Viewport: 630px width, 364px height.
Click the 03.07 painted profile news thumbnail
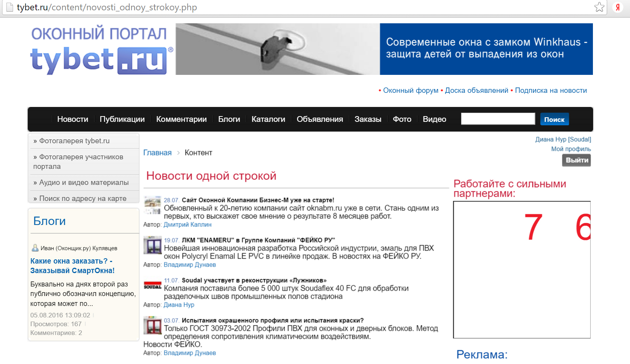pos(153,325)
